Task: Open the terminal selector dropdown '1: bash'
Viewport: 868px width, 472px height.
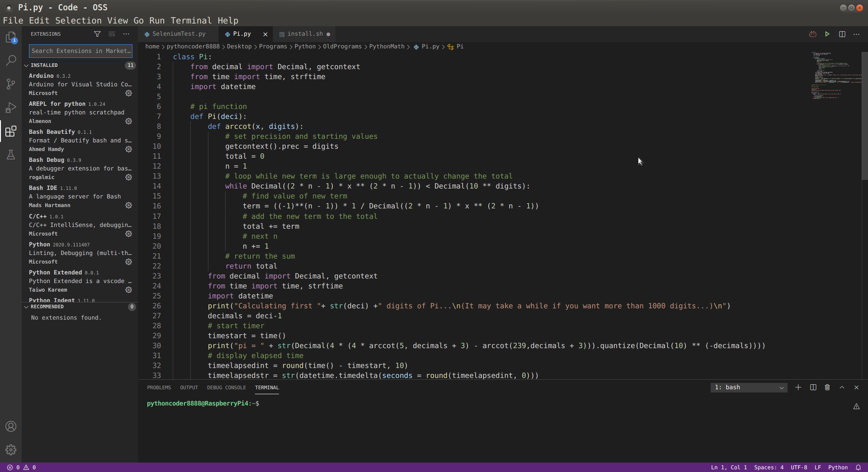Action: click(749, 387)
